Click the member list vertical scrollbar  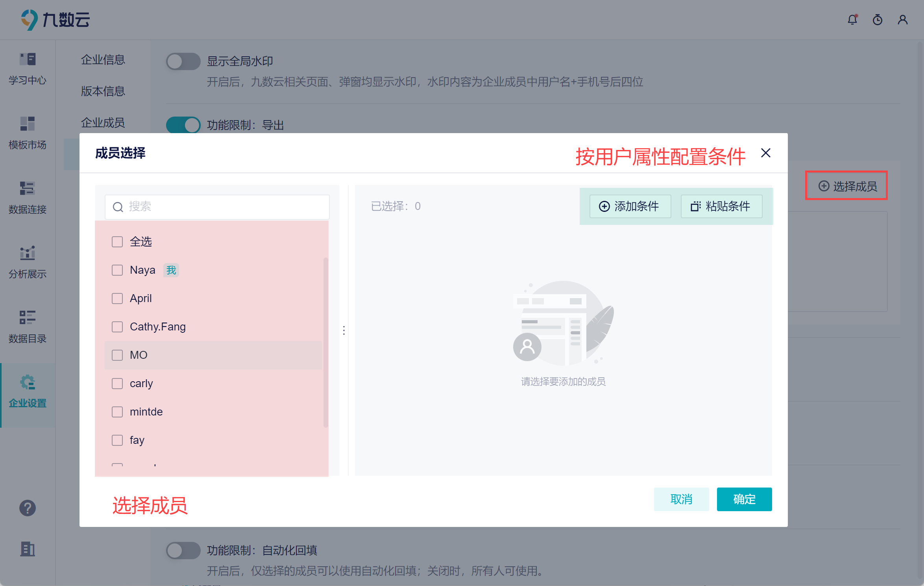coord(325,342)
